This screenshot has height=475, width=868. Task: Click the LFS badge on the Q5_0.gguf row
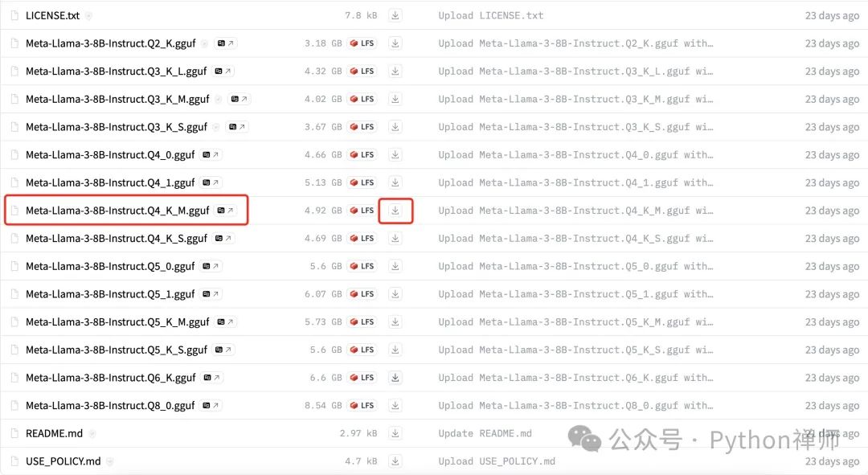tap(362, 266)
